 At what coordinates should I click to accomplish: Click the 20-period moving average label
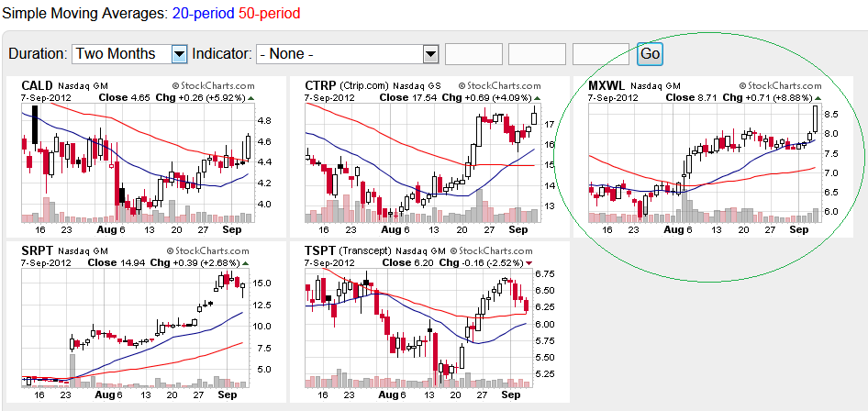204,13
